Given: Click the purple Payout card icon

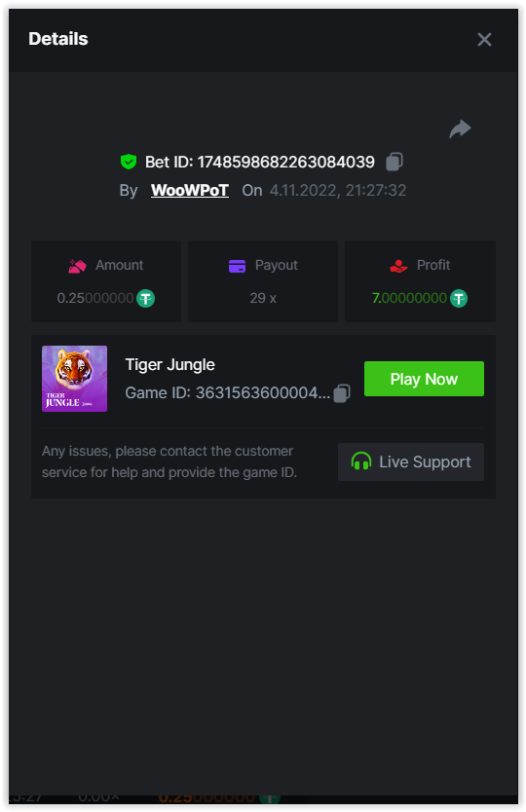Looking at the screenshot, I should [238, 266].
